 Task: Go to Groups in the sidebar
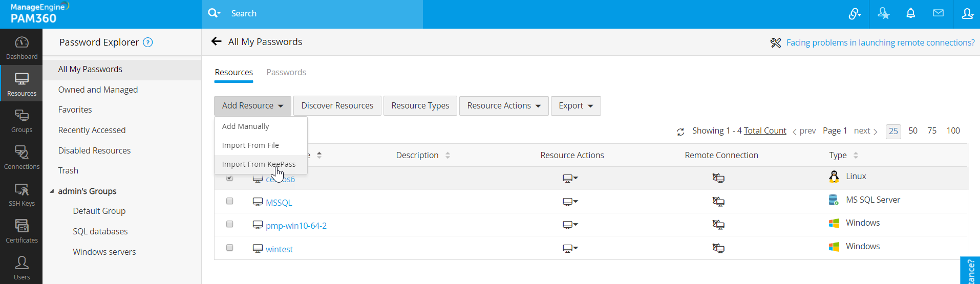22,121
